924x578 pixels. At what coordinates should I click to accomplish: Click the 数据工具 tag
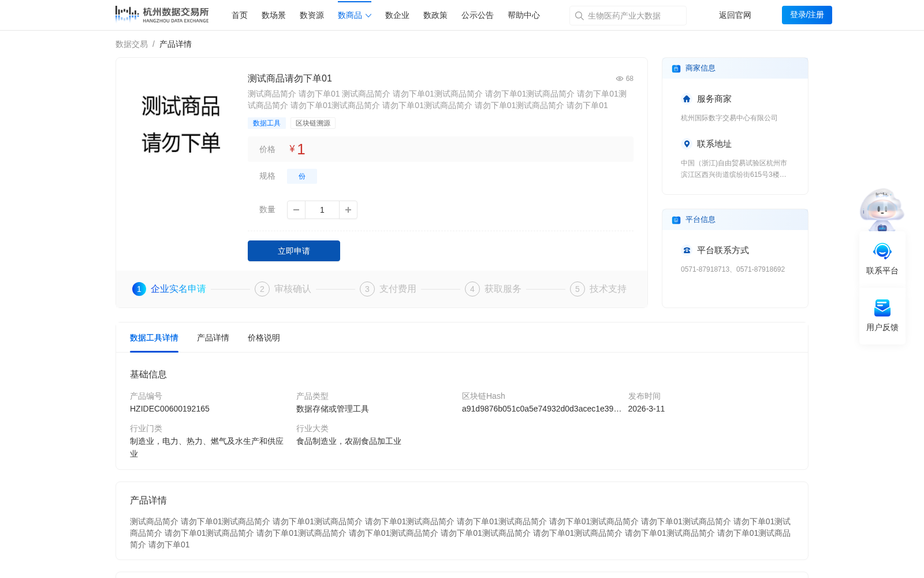[267, 123]
